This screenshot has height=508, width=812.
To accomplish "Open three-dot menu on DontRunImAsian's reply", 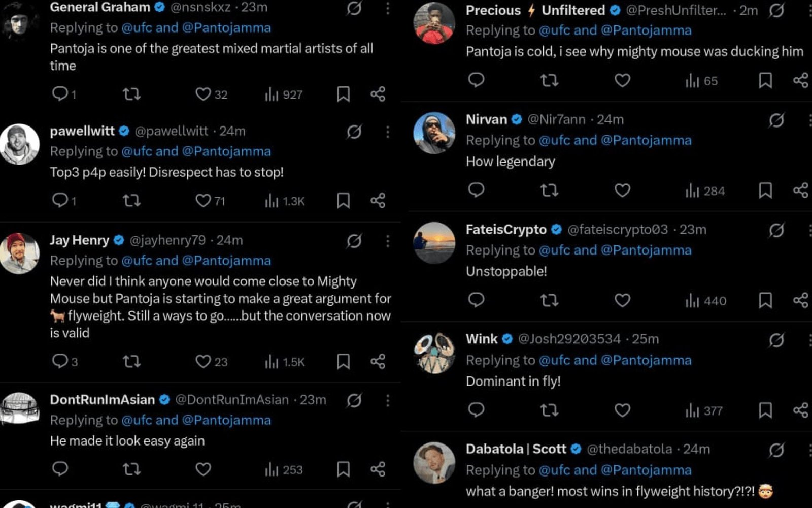I will click(388, 400).
